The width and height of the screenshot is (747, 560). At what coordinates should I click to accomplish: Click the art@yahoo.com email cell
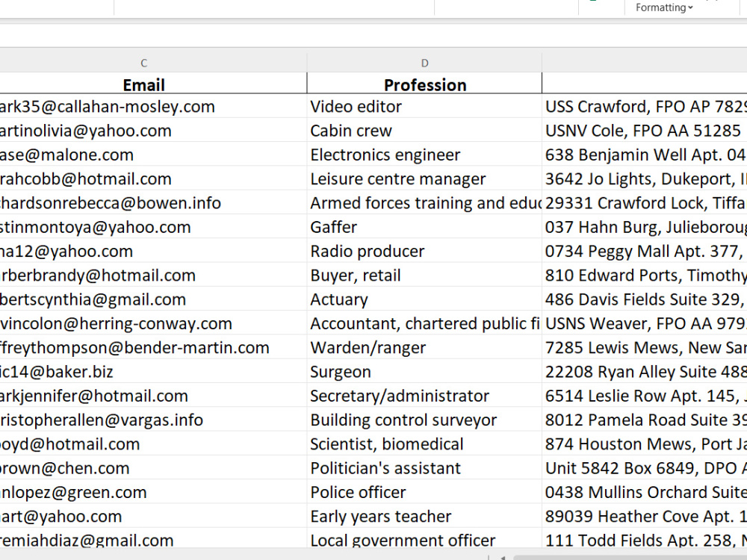(153, 517)
